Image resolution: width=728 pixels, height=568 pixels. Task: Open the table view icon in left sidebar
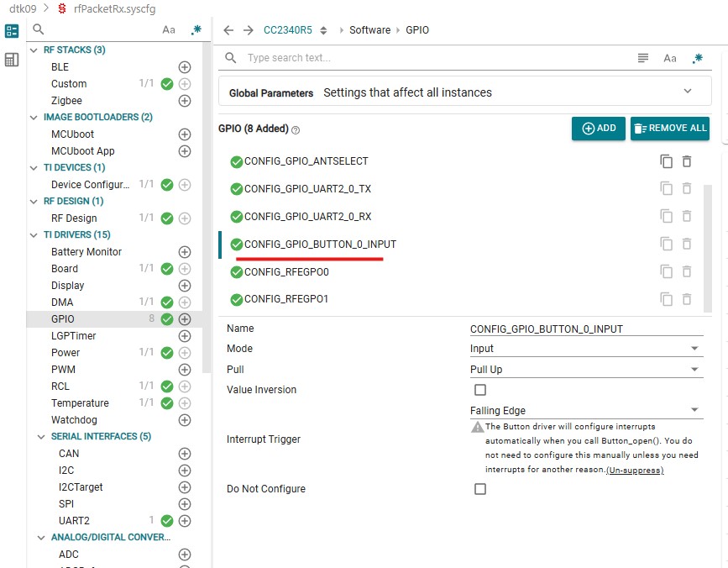pyautogui.click(x=12, y=60)
